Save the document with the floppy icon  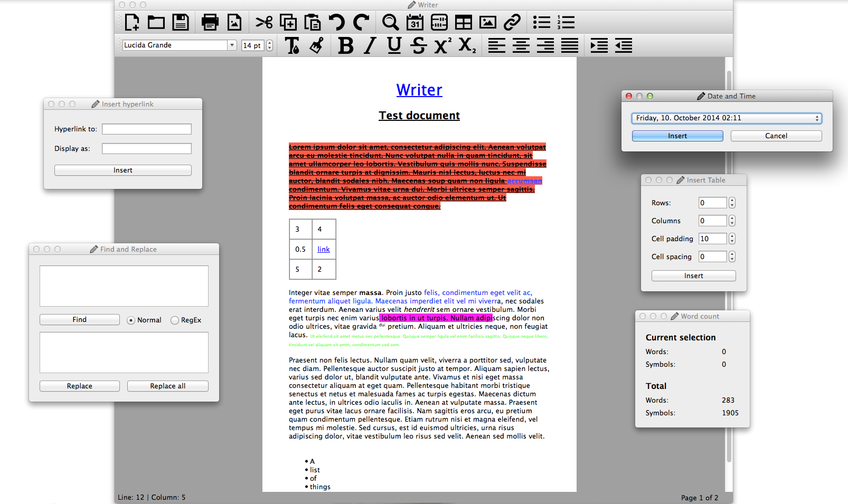(181, 22)
